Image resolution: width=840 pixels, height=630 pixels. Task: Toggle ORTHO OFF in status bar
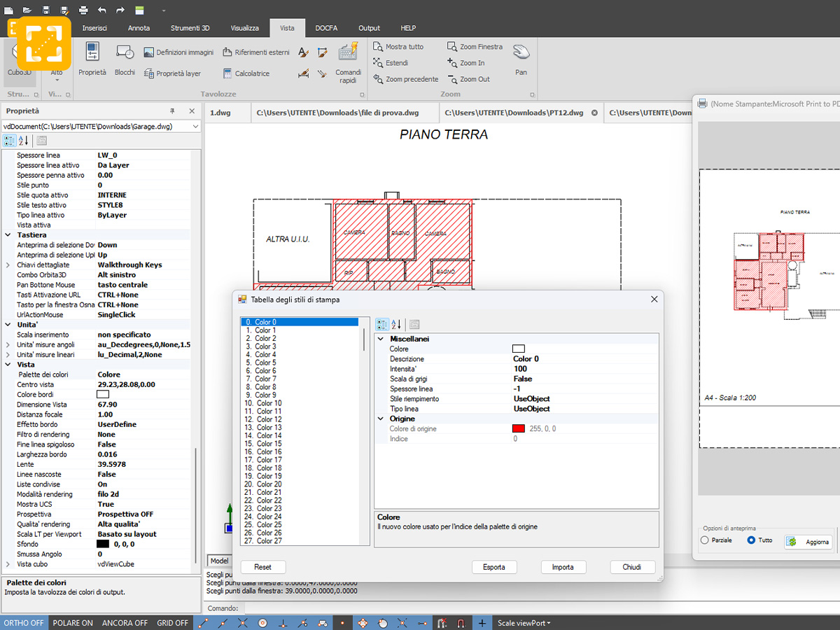click(x=24, y=623)
